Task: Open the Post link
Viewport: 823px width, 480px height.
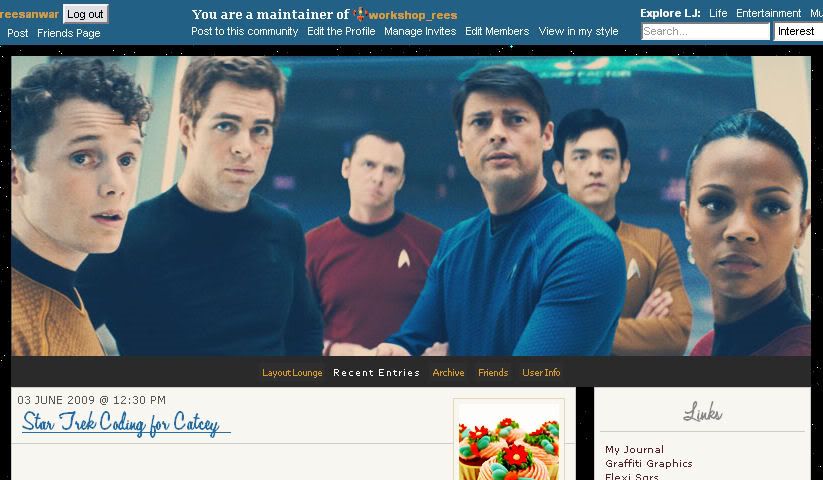Action: pyautogui.click(x=18, y=33)
